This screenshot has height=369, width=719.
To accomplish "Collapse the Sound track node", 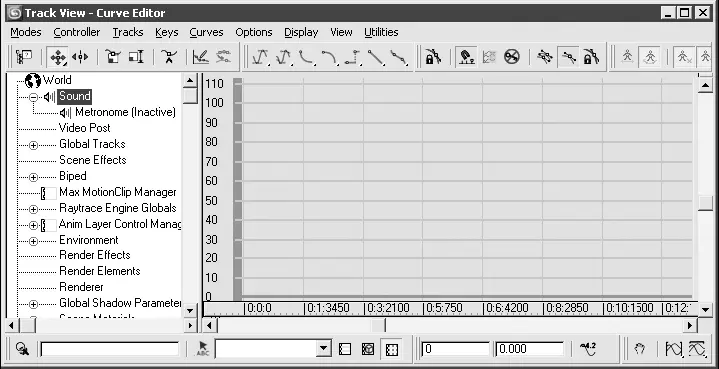I will [x=33, y=97].
